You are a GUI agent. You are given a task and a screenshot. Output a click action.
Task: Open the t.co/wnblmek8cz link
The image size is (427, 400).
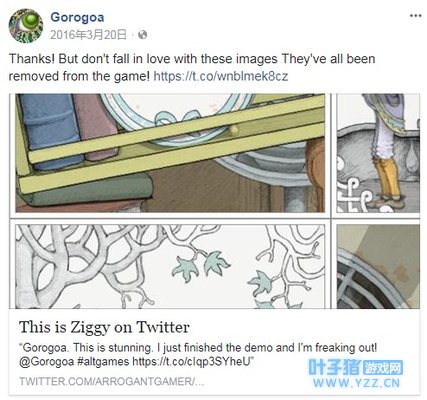[221, 76]
